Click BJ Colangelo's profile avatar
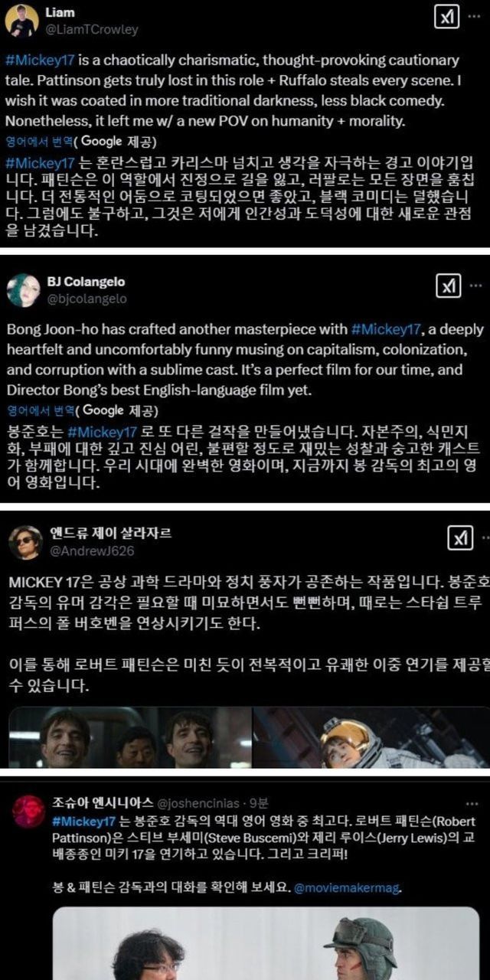The width and height of the screenshot is (490, 980). (24, 290)
